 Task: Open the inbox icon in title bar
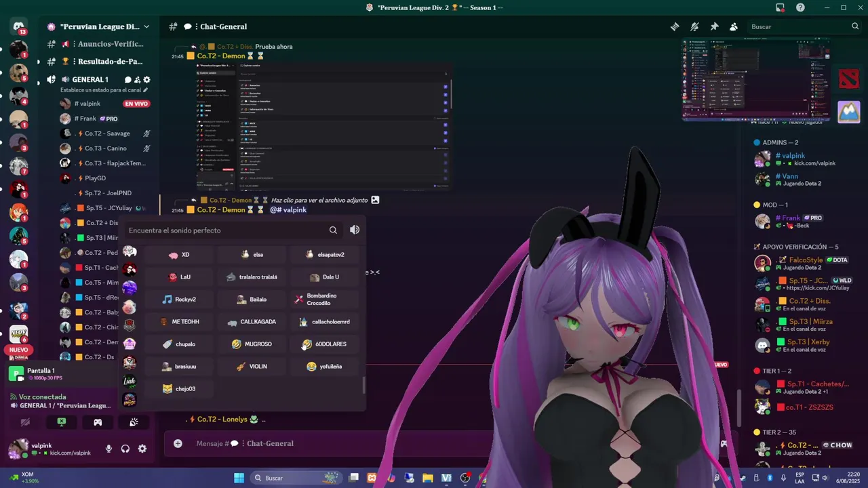(x=781, y=7)
